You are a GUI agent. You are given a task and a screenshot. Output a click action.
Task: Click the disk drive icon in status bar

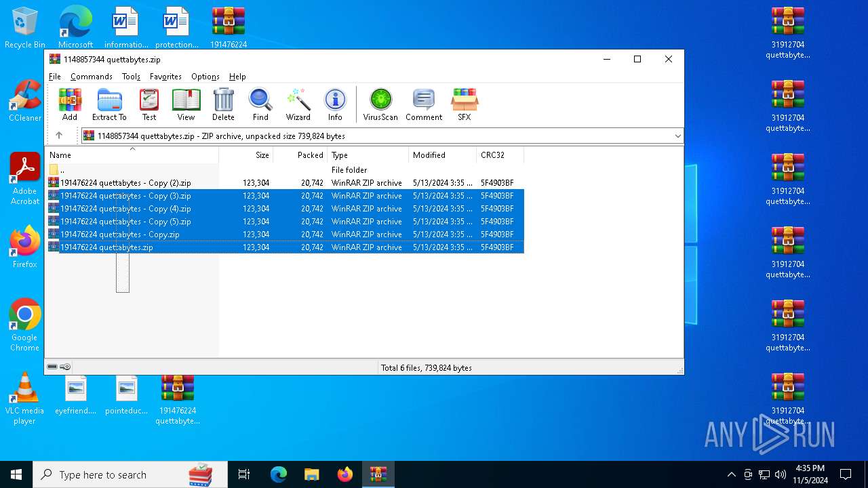coord(52,367)
